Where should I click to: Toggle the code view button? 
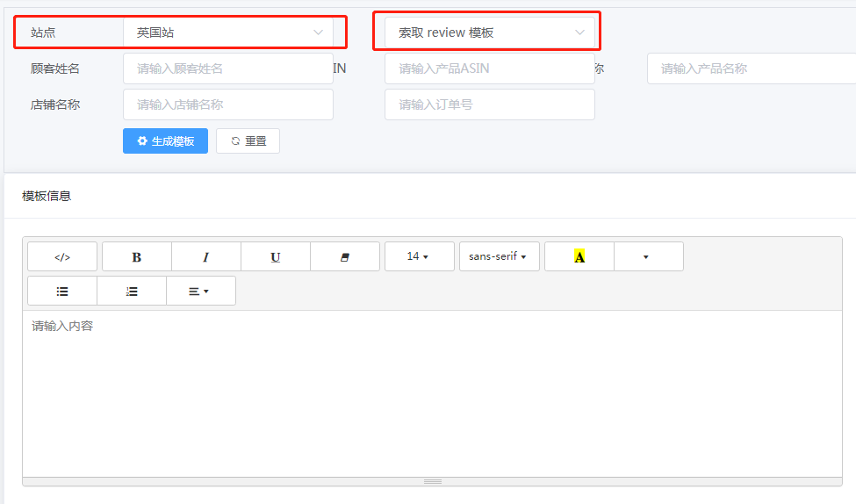62,256
